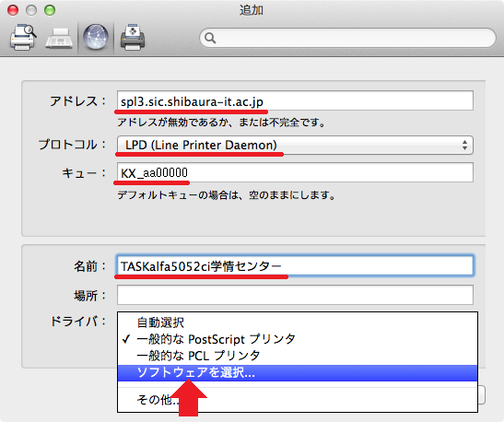Choose ソフトウェアを選択... menu item

click(298, 373)
